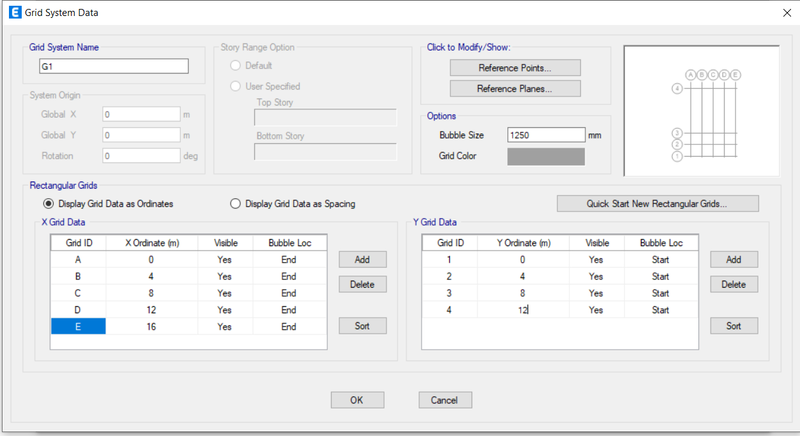Confirm grid changes with OK
The height and width of the screenshot is (436, 800).
357,400
